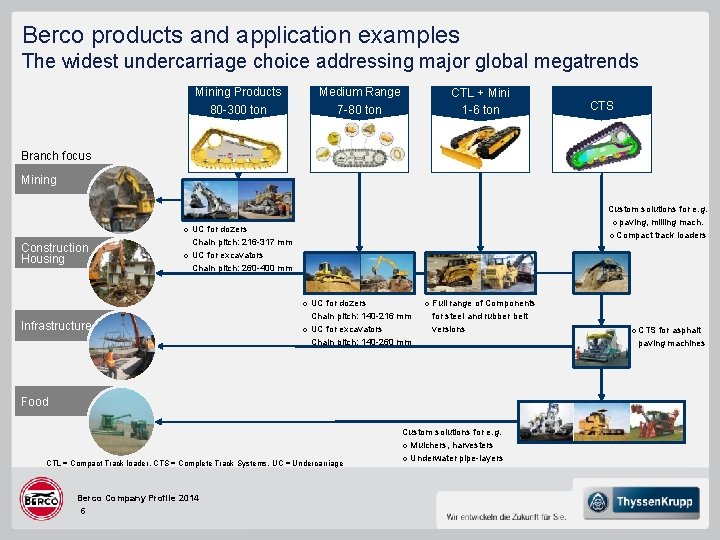Screen dimensions: 720x540
Task: Click the medium range dozer and excavator photos
Action: (360, 273)
